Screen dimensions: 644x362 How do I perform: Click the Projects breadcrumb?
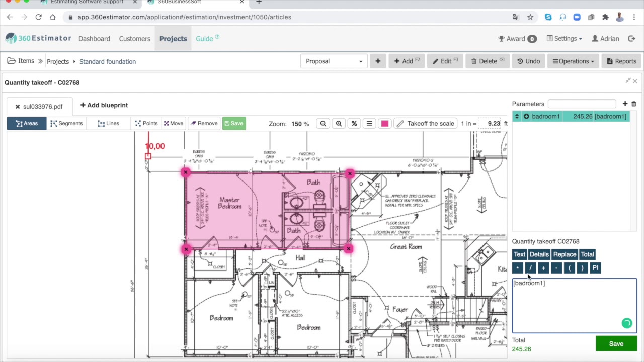(x=58, y=61)
